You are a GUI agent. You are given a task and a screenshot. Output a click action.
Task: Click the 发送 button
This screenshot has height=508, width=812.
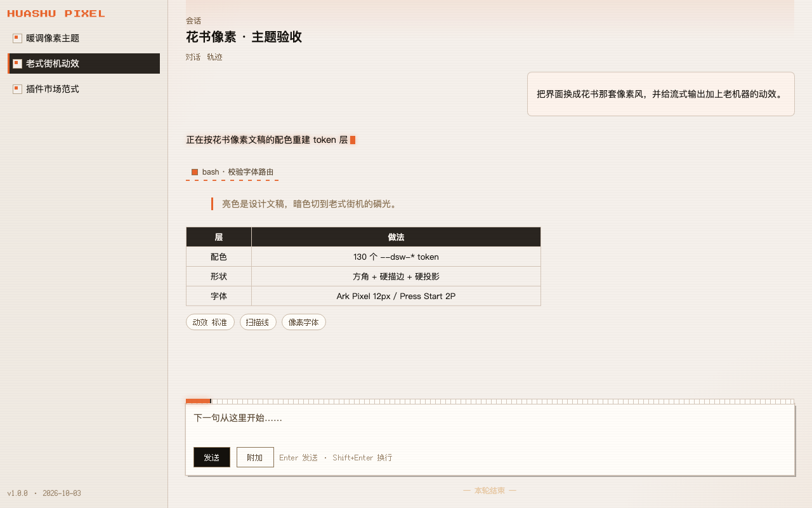212,457
